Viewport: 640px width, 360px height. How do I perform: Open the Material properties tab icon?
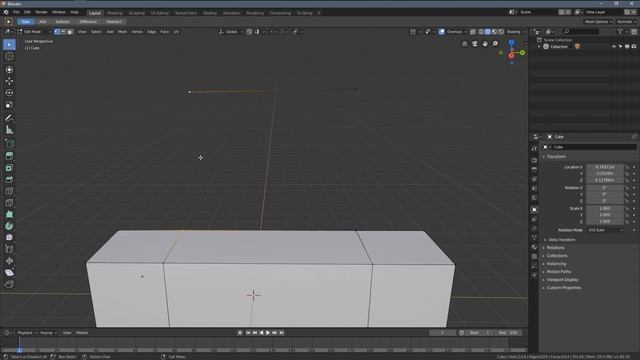click(x=534, y=247)
